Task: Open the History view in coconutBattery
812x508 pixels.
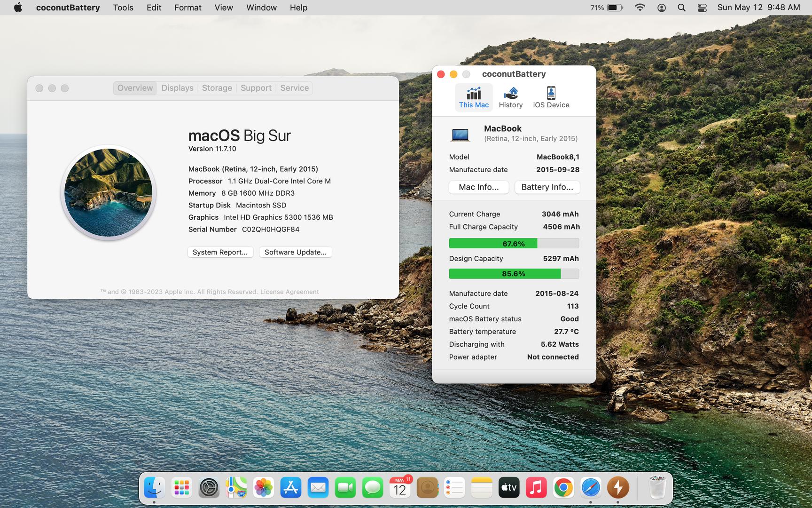Action: (x=511, y=97)
